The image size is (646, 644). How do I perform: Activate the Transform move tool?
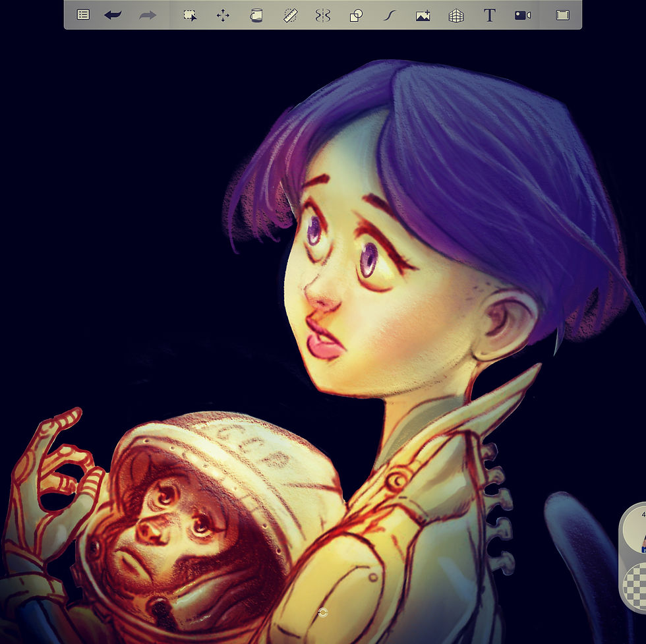click(223, 16)
